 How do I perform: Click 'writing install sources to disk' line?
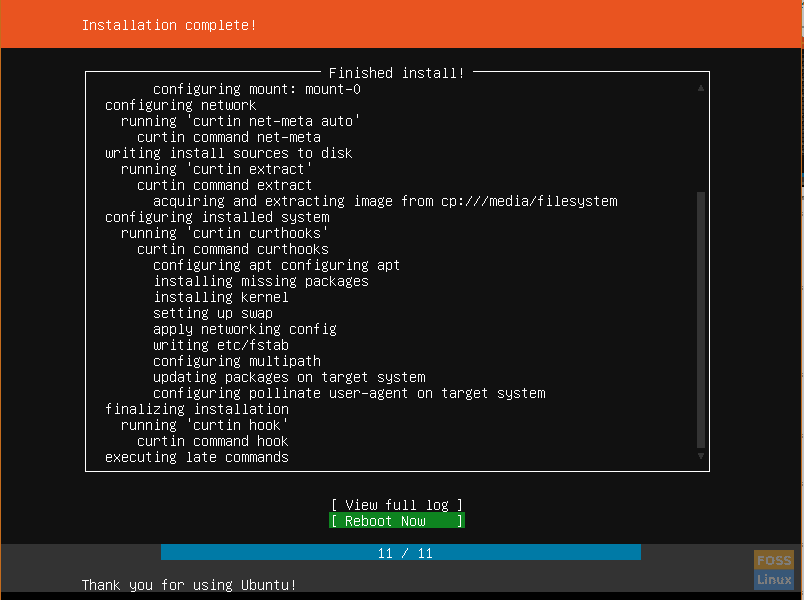click(228, 153)
